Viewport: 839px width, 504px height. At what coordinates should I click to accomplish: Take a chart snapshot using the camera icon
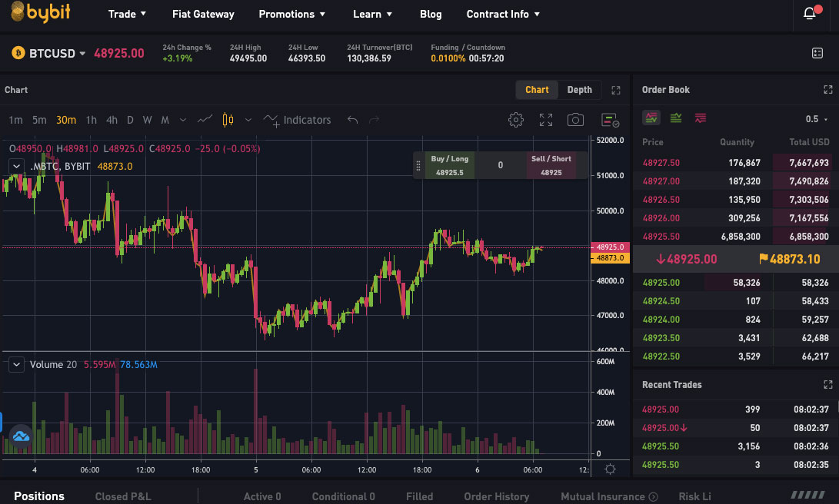pos(574,120)
